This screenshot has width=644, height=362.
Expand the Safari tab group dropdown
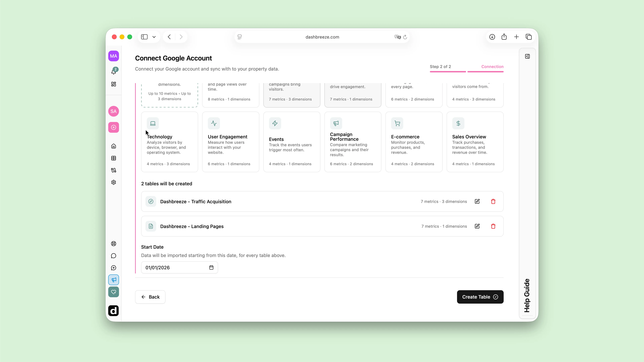[154, 37]
